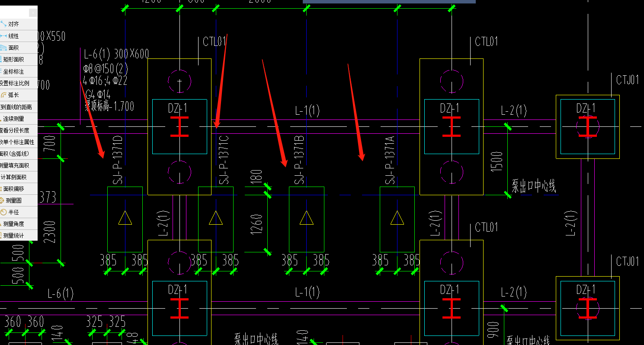The image size is (644, 345).
Task: Click 泵出口中心线 label beside the 1500 dimension
Action: [x=534, y=186]
